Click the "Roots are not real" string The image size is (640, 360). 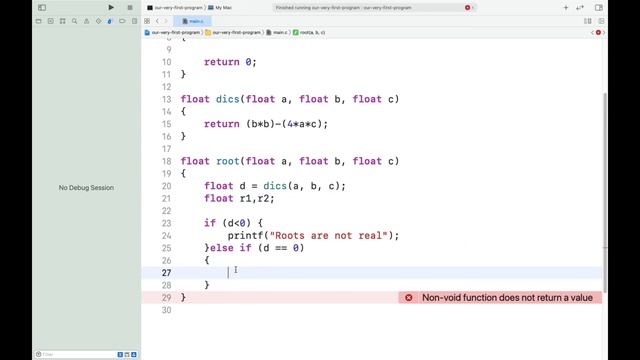click(329, 236)
